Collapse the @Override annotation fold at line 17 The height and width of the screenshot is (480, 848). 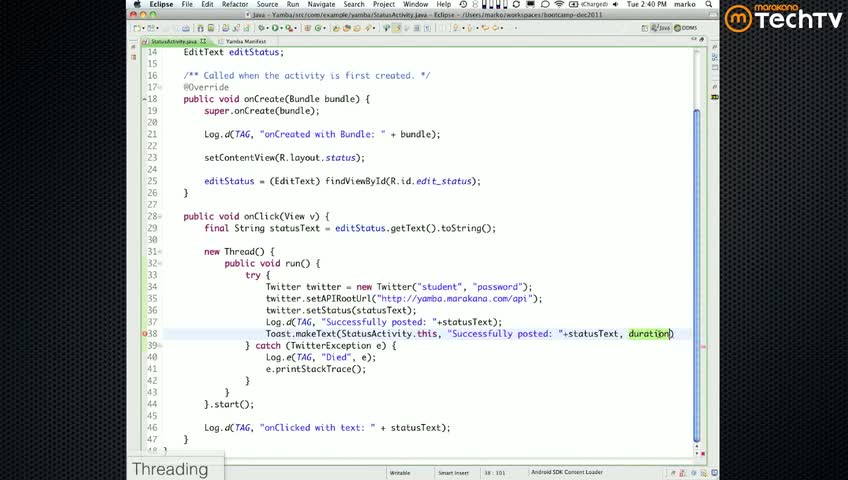click(160, 87)
